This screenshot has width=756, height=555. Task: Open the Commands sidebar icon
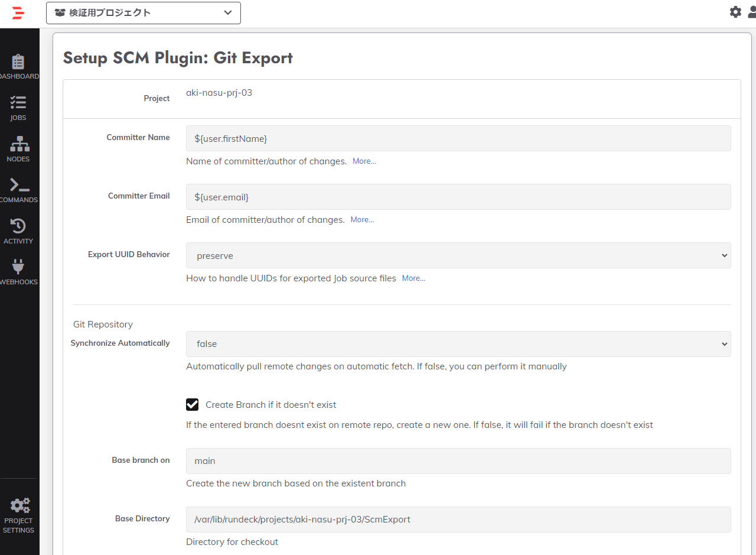(19, 186)
